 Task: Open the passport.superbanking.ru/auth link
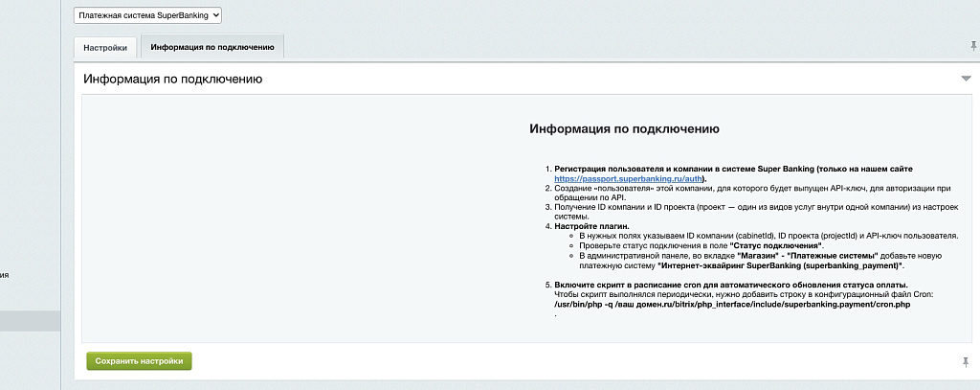coord(629,179)
